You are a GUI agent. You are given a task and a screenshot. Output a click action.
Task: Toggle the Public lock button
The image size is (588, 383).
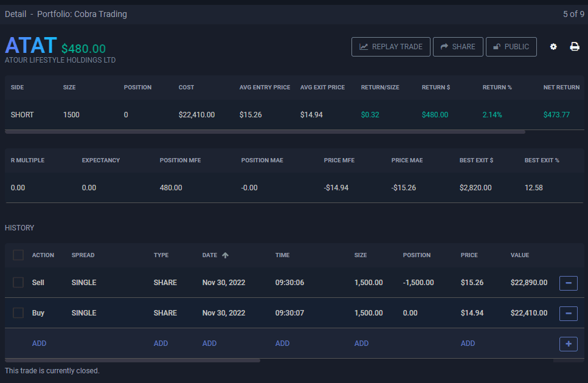point(511,47)
